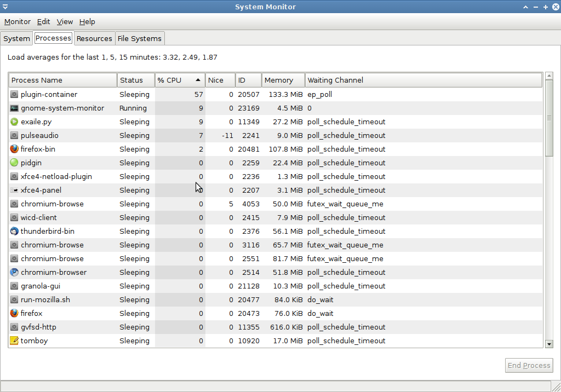Select the chromium-browser process name
Image resolution: width=561 pixels, height=392 pixels.
pyautogui.click(x=54, y=272)
